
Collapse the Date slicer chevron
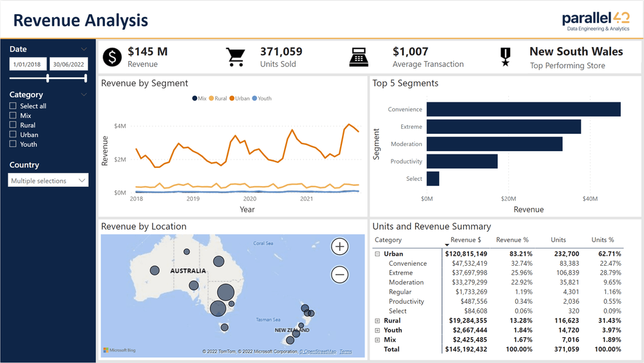pos(84,49)
